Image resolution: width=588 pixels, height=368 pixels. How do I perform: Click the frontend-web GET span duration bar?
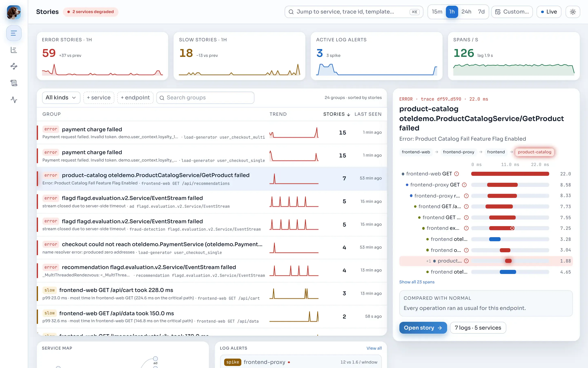pos(510,174)
